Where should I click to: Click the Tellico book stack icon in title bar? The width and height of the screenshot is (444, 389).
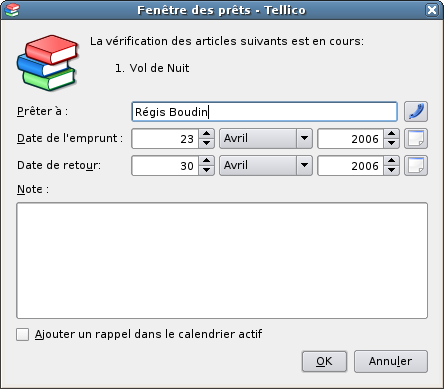tap(12, 10)
